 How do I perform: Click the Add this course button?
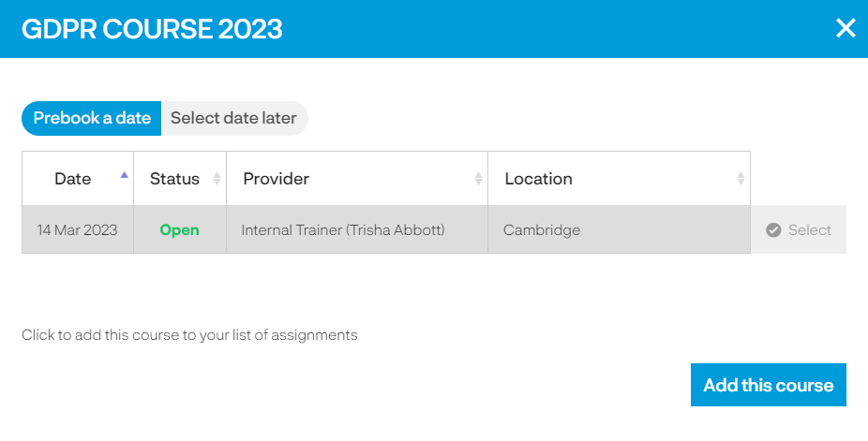[x=769, y=385]
